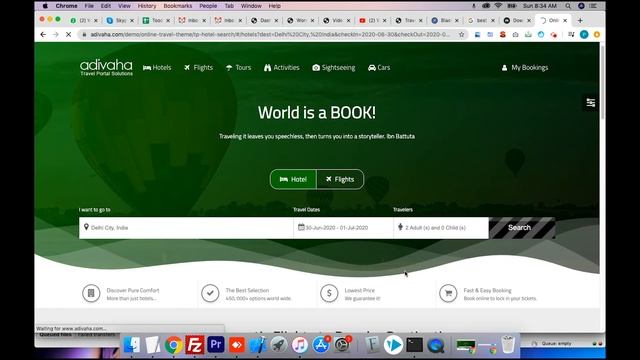
Task: Click the Discover Pure Comfort icon
Action: tap(91, 293)
